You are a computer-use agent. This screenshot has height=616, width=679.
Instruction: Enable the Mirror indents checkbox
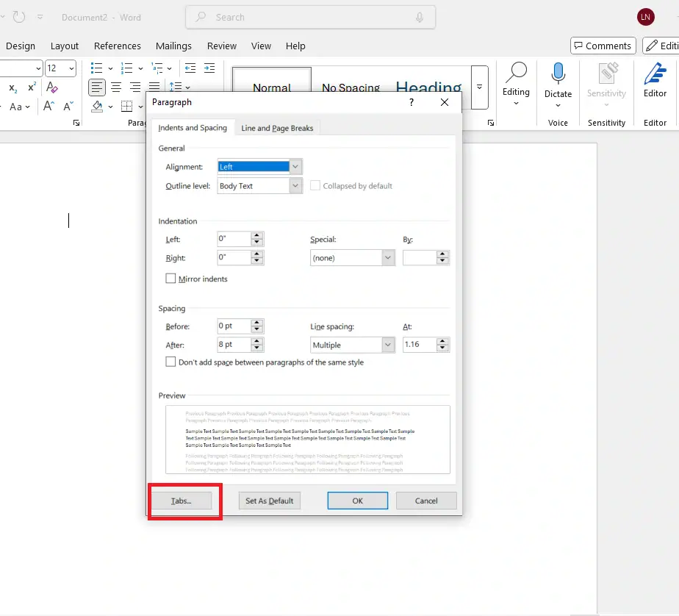click(x=171, y=279)
